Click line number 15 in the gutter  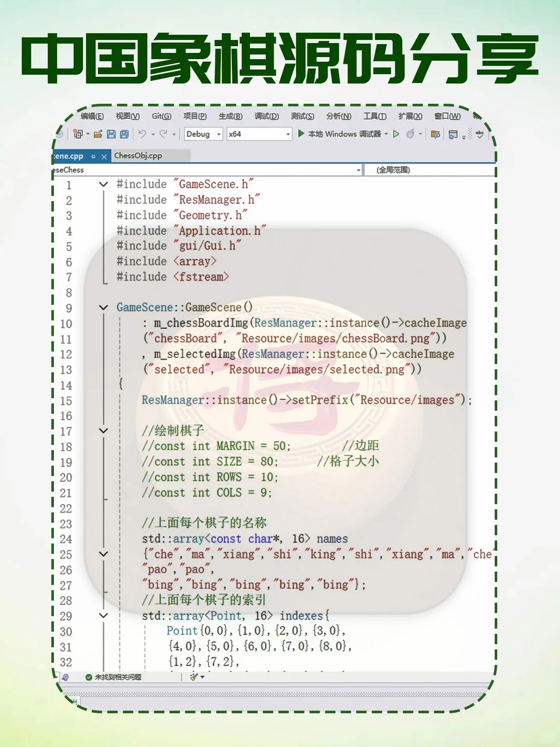click(x=66, y=401)
